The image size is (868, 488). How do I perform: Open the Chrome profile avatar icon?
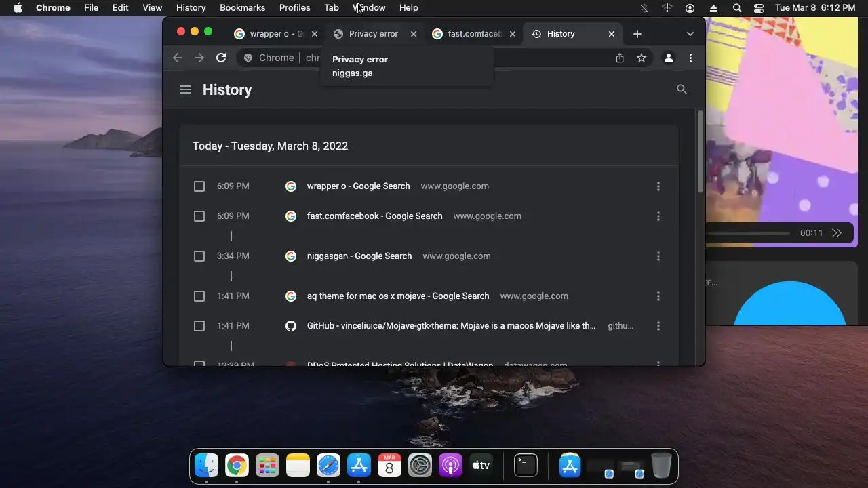(x=669, y=58)
